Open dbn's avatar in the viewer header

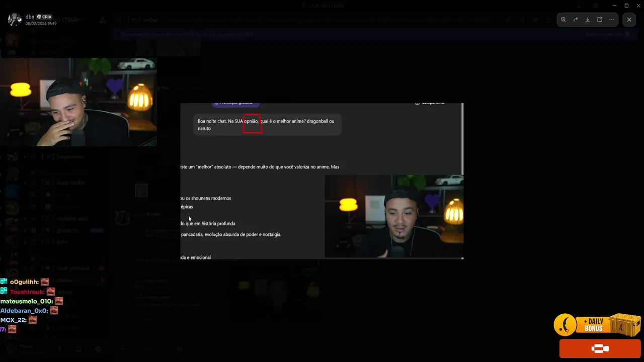[15, 20]
